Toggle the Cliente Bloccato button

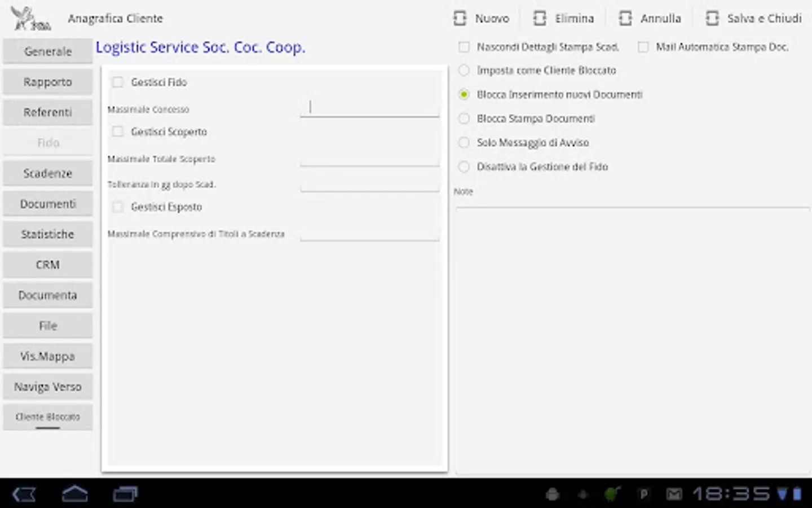pos(48,417)
